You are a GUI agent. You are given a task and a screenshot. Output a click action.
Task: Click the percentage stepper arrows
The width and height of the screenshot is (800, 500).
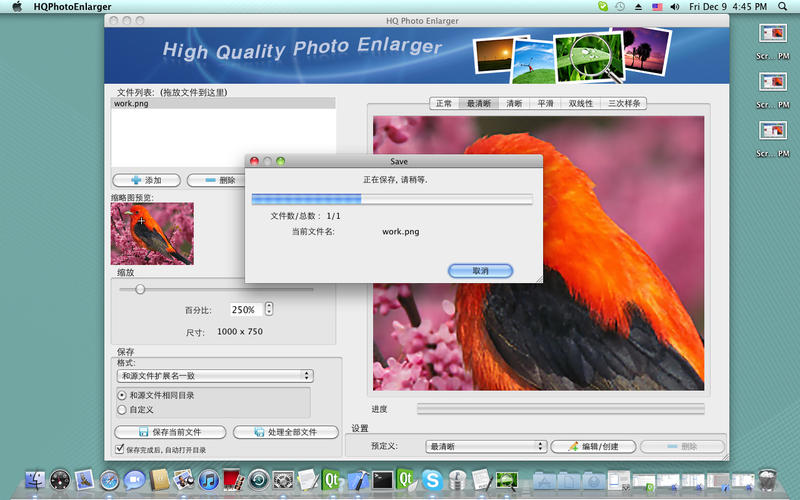[x=269, y=309]
